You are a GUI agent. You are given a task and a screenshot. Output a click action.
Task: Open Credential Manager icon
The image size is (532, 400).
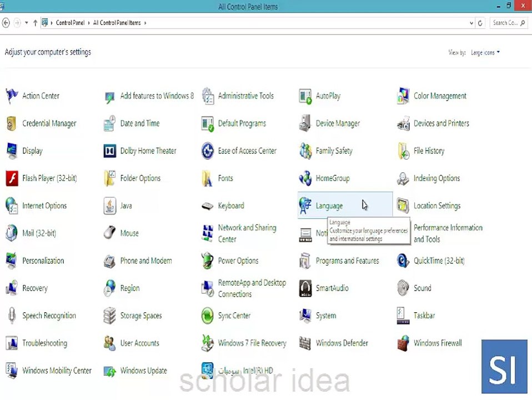click(12, 123)
